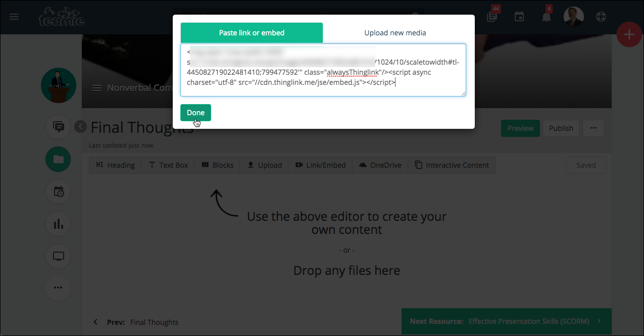Open the more options ellipsis in sidebar

[58, 287]
